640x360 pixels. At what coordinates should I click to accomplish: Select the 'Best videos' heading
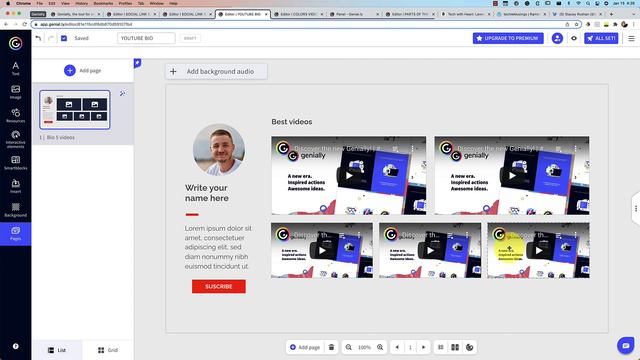pyautogui.click(x=292, y=122)
